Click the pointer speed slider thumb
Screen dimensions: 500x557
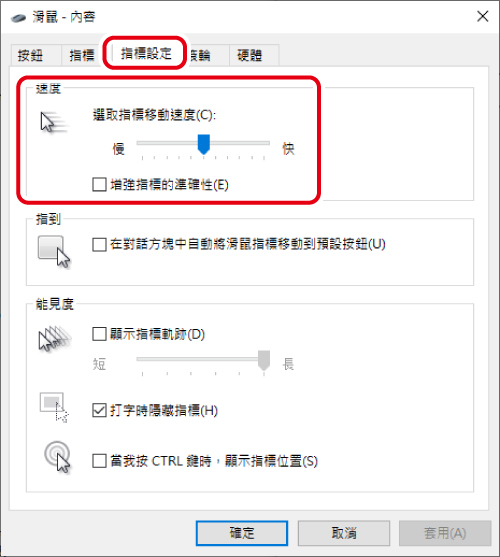click(x=204, y=144)
